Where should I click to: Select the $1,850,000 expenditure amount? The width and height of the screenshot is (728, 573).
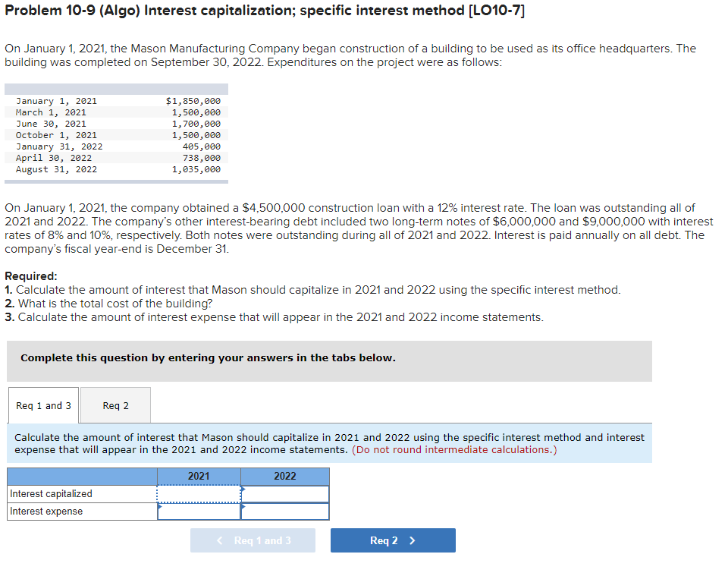192,100
